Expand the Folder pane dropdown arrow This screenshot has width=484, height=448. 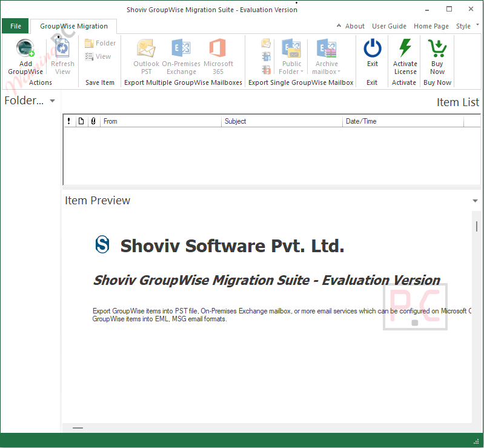[x=53, y=101]
